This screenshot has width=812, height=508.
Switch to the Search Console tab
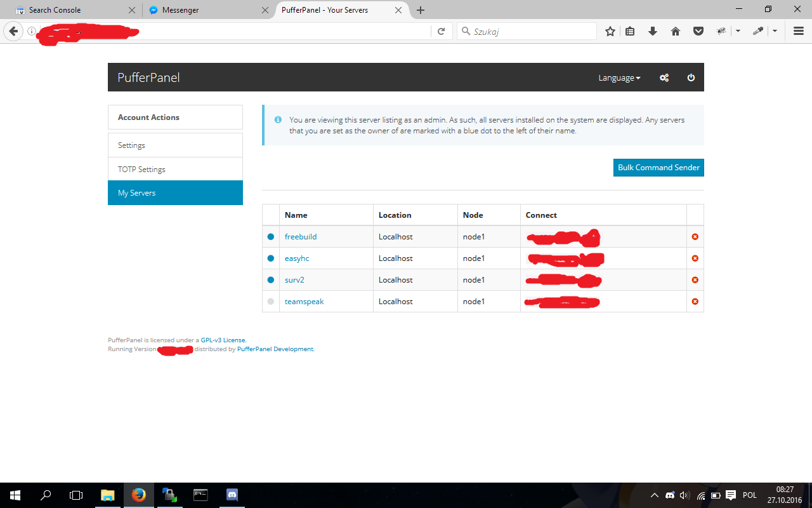pyautogui.click(x=70, y=10)
